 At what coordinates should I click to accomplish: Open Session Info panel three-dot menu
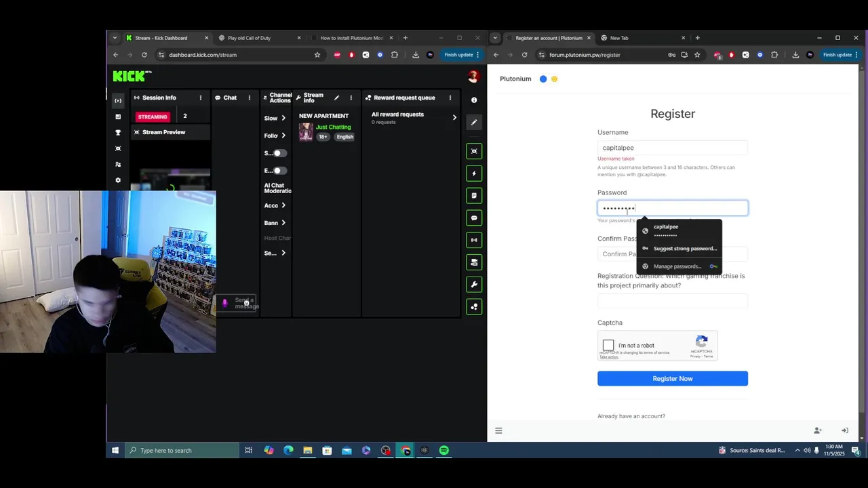(x=200, y=98)
